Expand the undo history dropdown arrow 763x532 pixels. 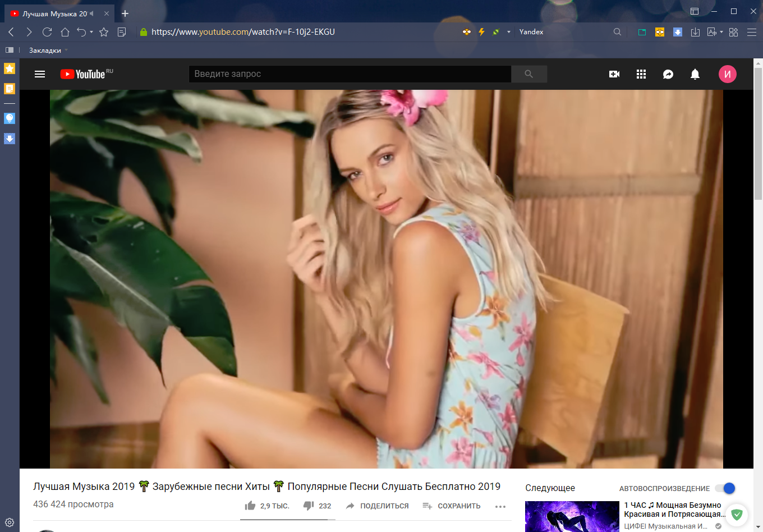(x=91, y=32)
